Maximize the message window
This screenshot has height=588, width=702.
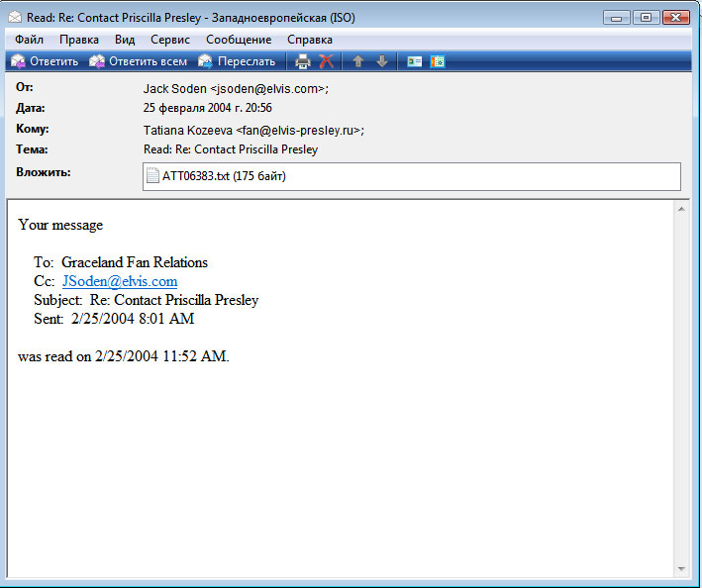point(646,18)
